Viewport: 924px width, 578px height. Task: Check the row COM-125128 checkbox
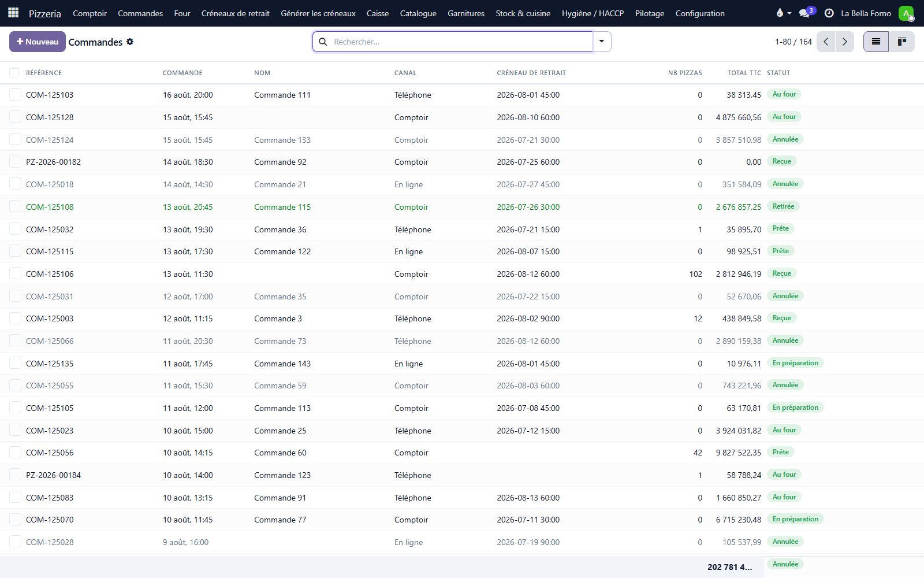(x=15, y=117)
